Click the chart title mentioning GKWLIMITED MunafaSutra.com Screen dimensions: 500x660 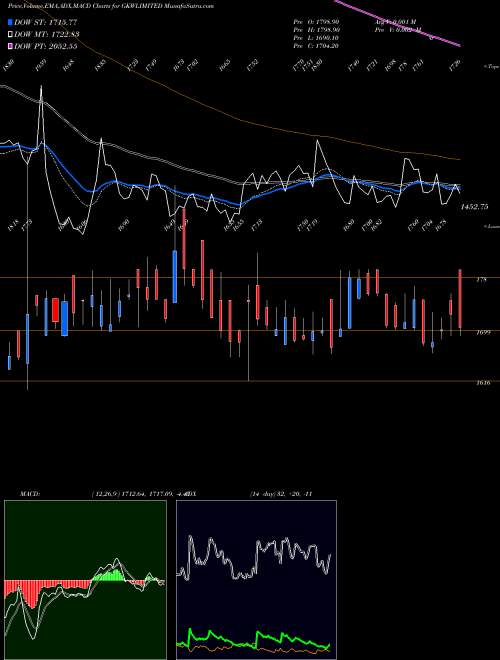[x=111, y=6]
